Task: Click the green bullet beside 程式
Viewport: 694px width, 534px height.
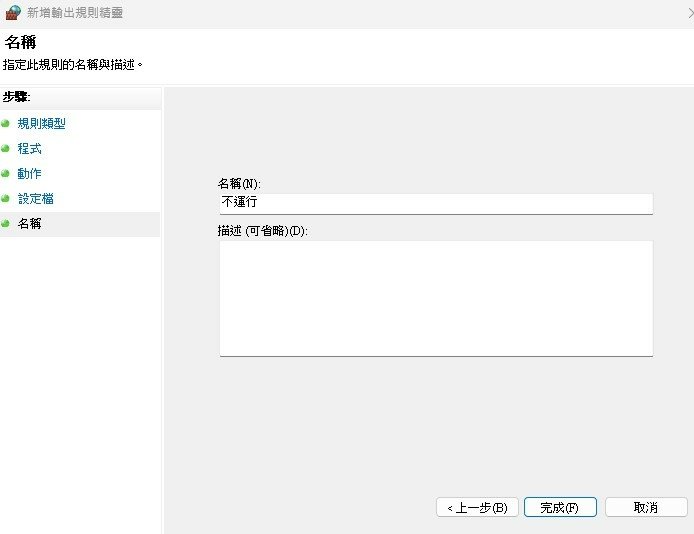Action: coord(5,149)
